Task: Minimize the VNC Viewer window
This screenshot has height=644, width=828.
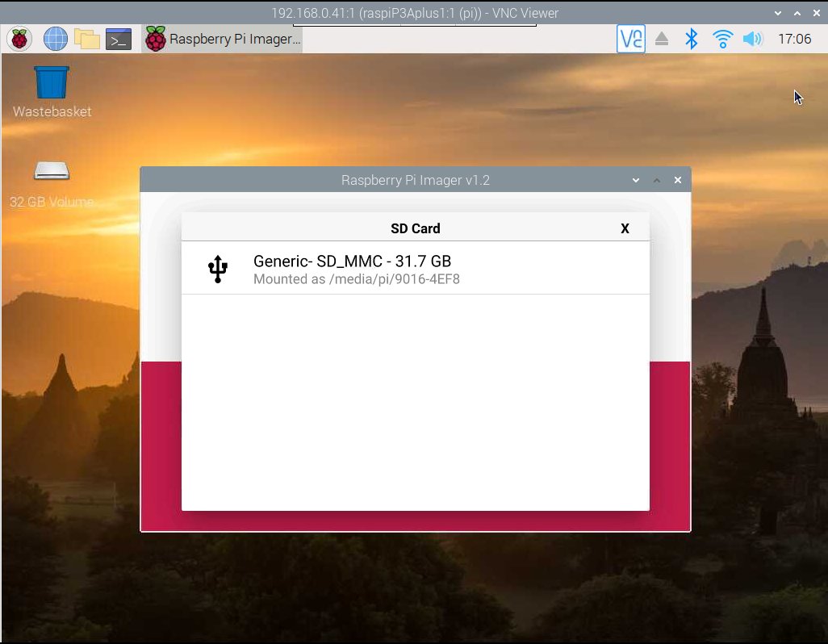Action: (x=778, y=13)
